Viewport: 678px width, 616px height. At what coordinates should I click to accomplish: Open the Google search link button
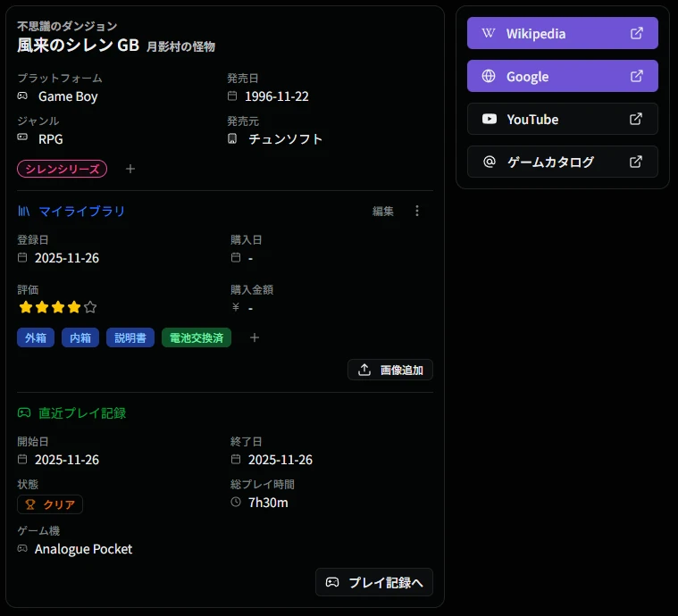click(562, 76)
